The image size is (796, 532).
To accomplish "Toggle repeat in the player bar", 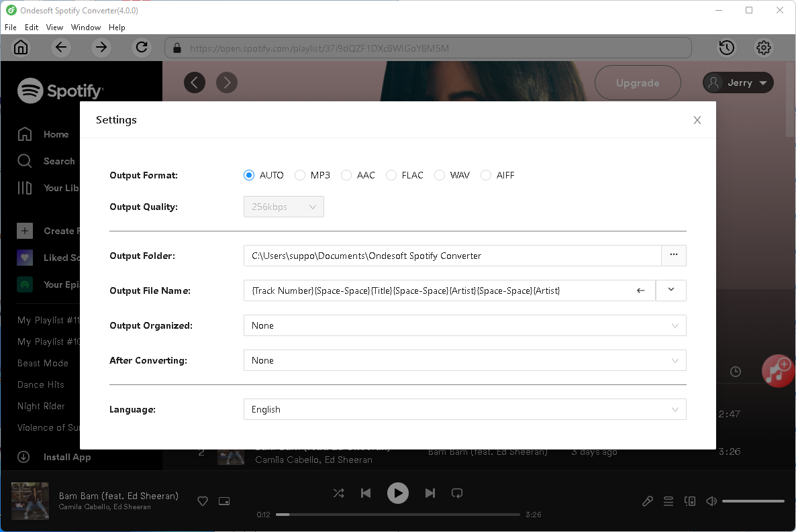I will pos(457,493).
